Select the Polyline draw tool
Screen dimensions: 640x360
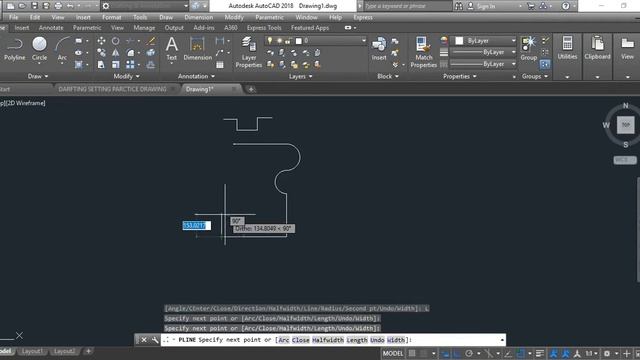pos(14,49)
